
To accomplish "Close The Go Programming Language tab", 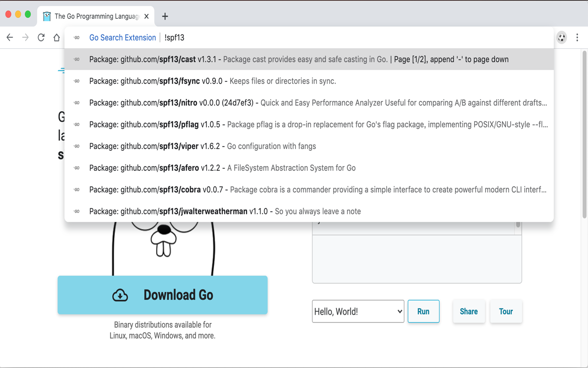I will (147, 17).
